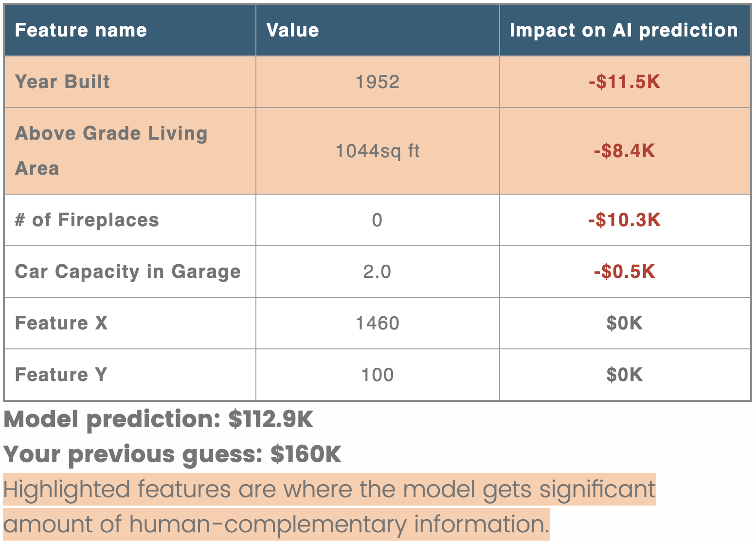The width and height of the screenshot is (756, 545).
Task: Click the "Value" column header
Action: pos(293,30)
